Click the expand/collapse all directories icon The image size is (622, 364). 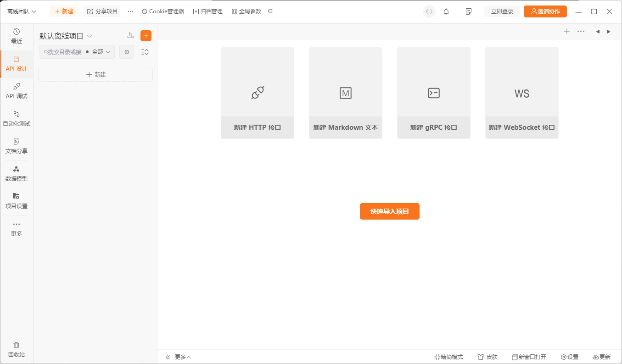coord(145,52)
